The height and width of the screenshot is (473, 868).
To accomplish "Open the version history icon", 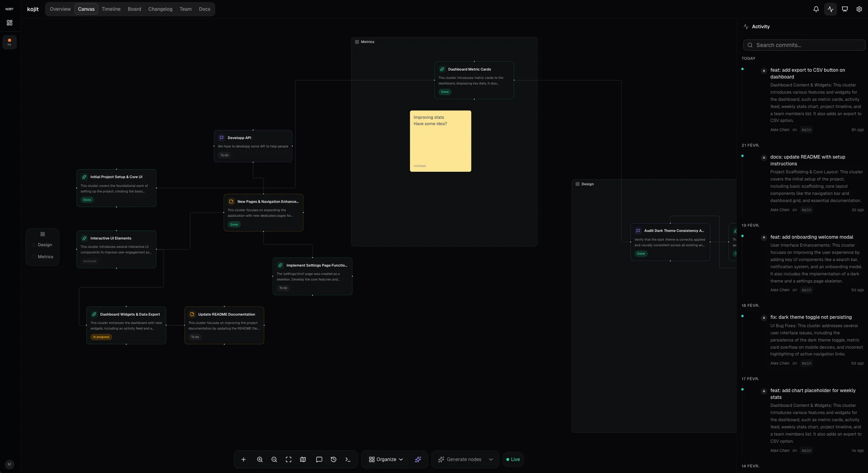I will tap(334, 459).
